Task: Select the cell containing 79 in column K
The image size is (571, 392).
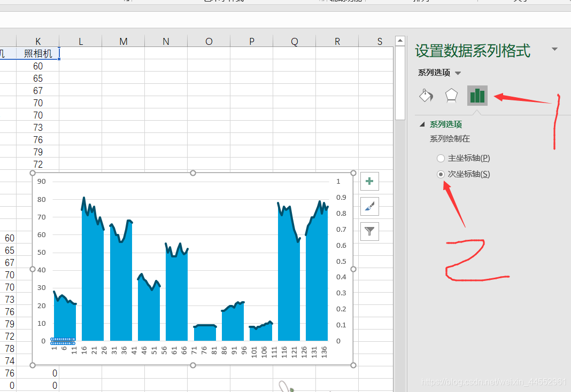Action: click(x=38, y=152)
